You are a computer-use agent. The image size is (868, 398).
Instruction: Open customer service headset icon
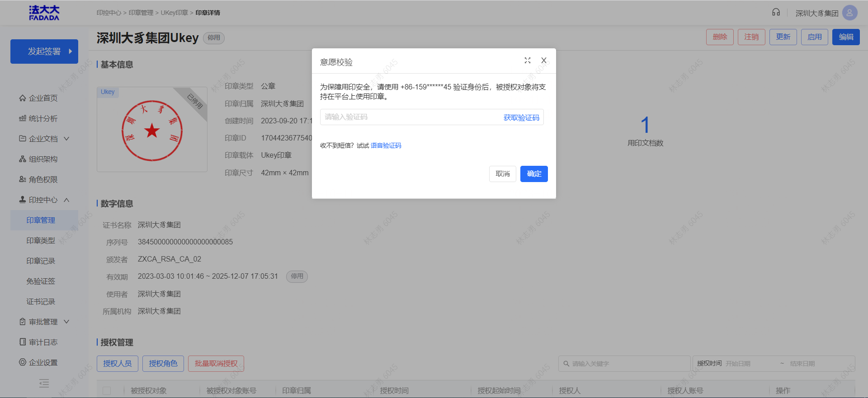(776, 12)
